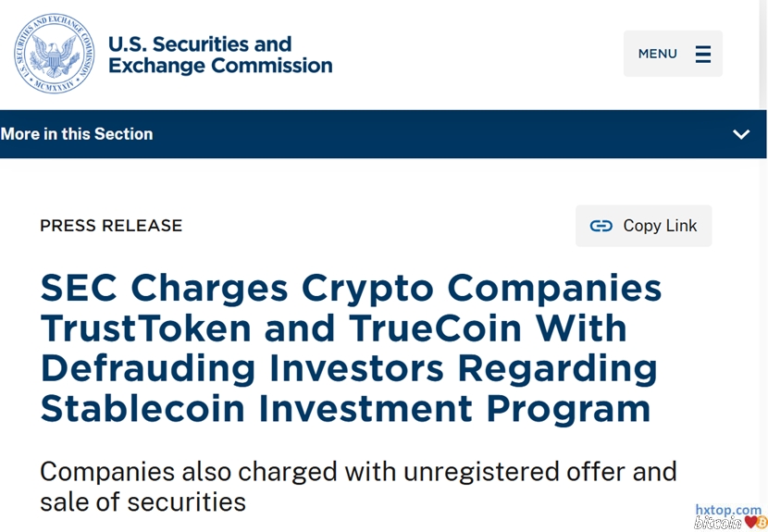Click the PRESS RELEASE label
The width and height of the screenshot is (768, 532).
click(x=111, y=226)
